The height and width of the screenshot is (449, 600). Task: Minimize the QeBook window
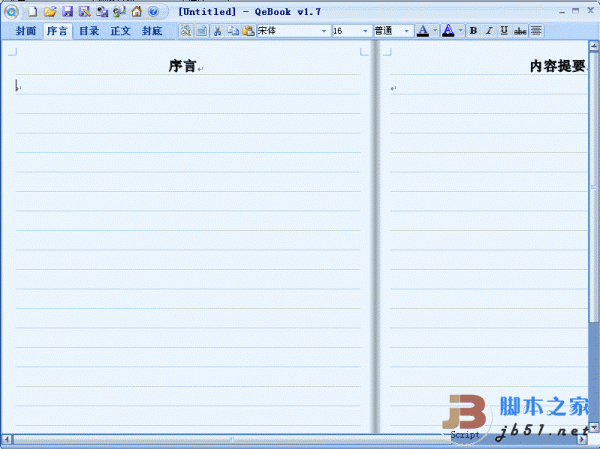(x=562, y=12)
